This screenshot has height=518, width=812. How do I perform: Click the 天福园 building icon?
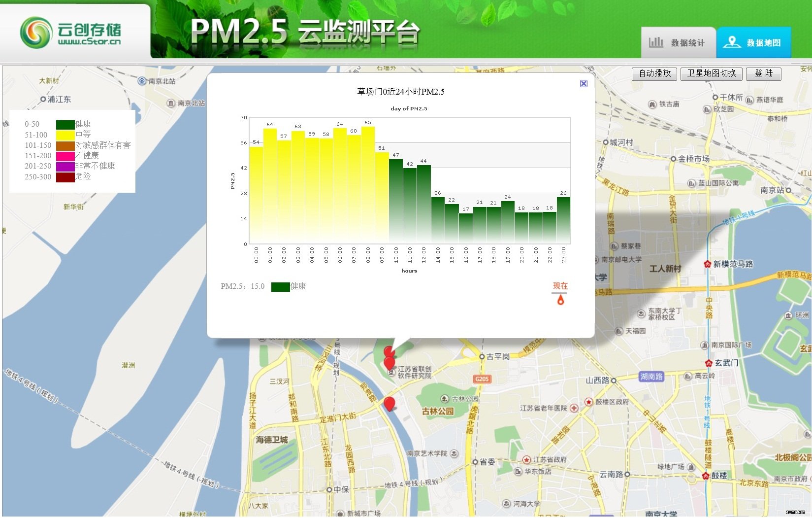point(619,331)
